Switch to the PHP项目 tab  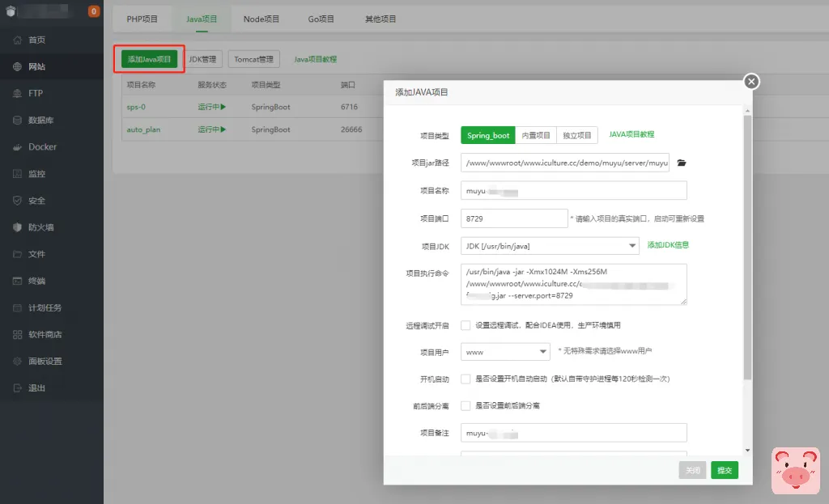tap(142, 19)
